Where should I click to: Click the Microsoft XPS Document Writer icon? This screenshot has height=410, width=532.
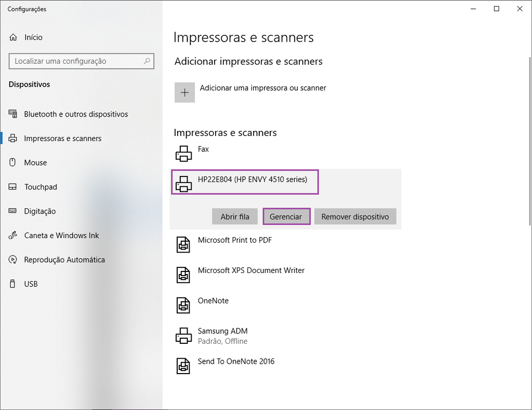pyautogui.click(x=183, y=275)
